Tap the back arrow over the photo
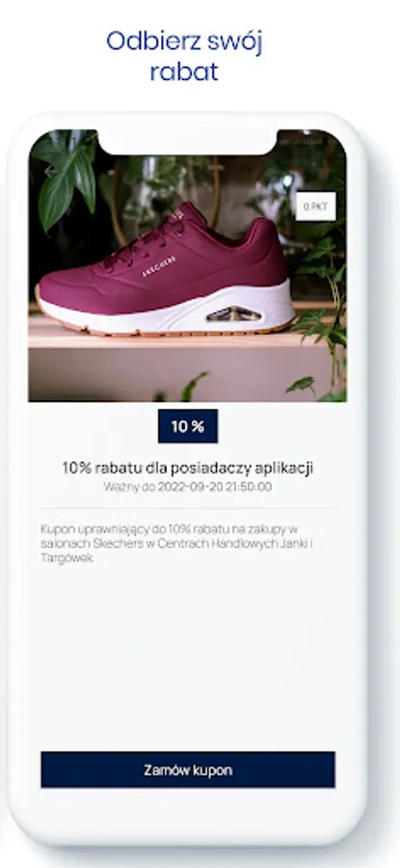400x868 pixels. [x=51, y=171]
